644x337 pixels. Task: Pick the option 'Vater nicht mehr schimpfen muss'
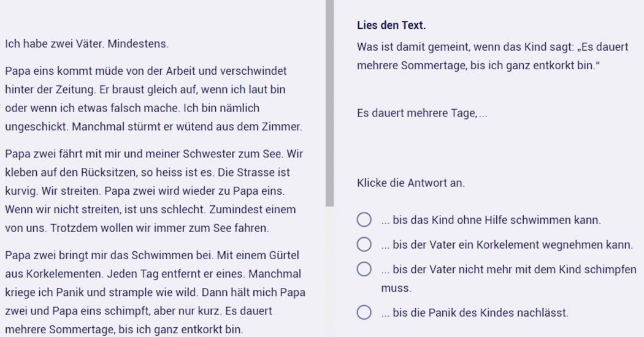[364, 270]
